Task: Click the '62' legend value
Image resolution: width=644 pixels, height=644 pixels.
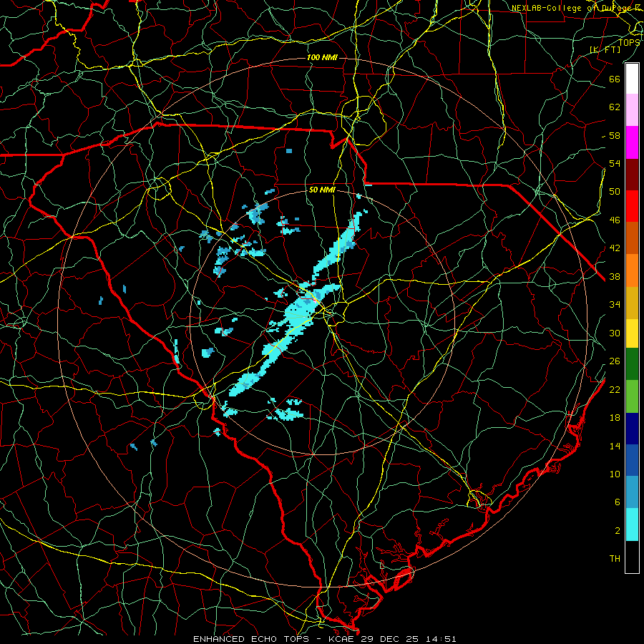Action: click(615, 107)
